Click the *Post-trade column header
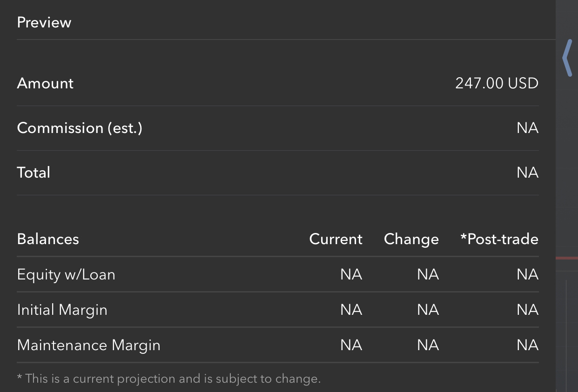This screenshot has height=392, width=578. pyautogui.click(x=499, y=239)
